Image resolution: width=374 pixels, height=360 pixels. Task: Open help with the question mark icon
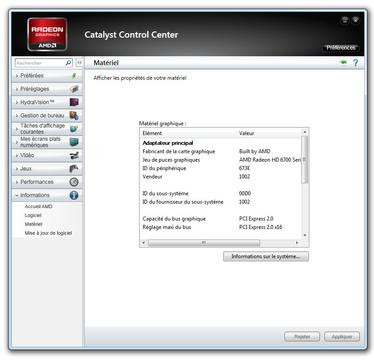tap(355, 63)
